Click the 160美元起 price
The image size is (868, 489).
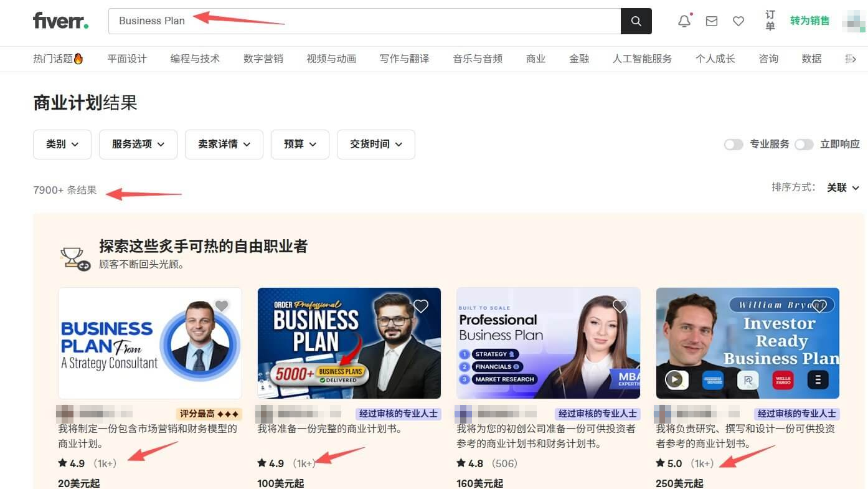coord(480,483)
